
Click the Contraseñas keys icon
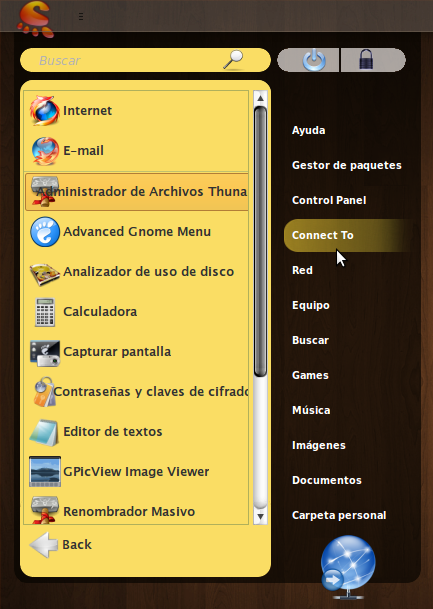43,392
